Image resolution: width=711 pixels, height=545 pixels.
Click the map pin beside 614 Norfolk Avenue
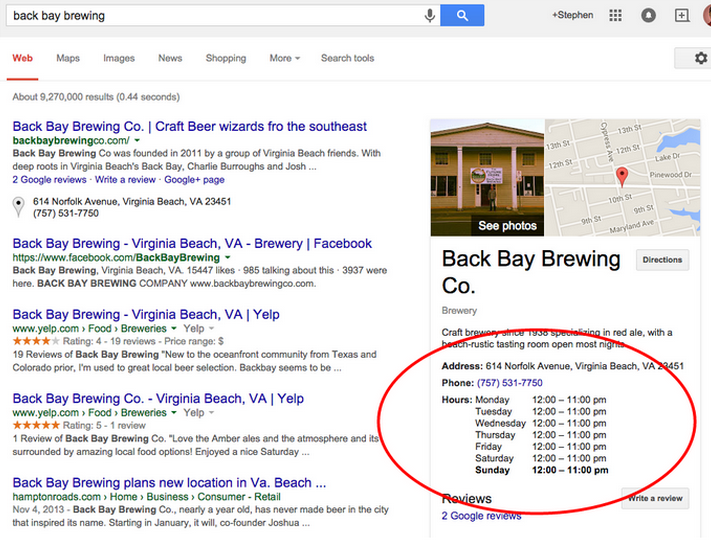tap(18, 207)
